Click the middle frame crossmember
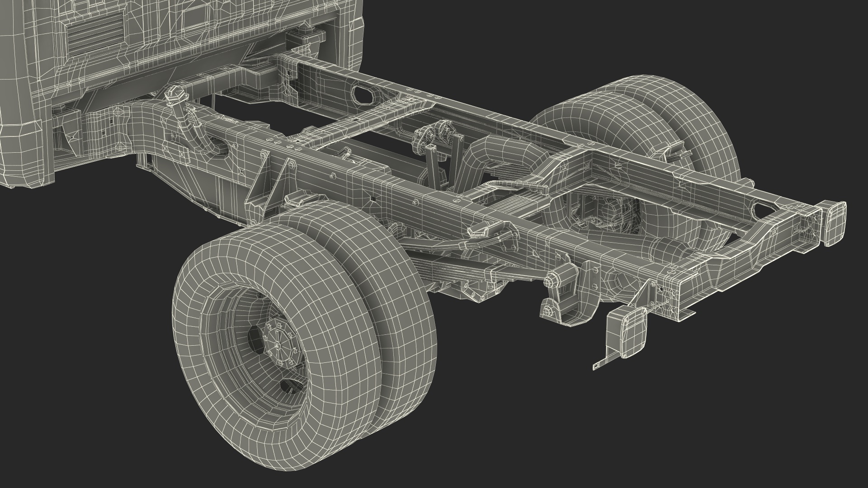This screenshot has height=488, width=868. tap(371, 124)
